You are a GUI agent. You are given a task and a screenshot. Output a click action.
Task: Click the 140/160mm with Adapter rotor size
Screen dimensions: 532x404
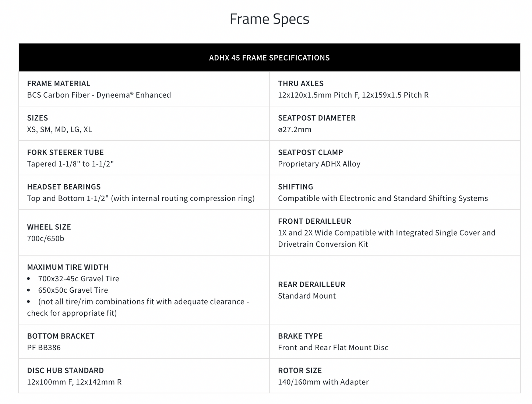click(x=323, y=382)
